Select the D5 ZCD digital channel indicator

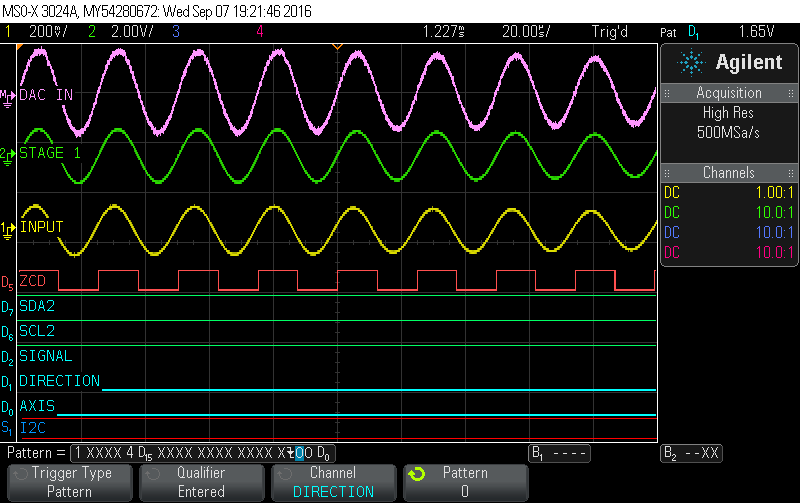8,281
